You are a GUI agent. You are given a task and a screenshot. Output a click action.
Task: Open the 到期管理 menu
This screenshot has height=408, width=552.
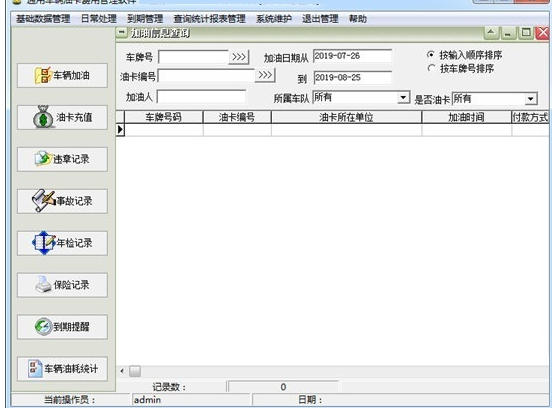point(145,18)
